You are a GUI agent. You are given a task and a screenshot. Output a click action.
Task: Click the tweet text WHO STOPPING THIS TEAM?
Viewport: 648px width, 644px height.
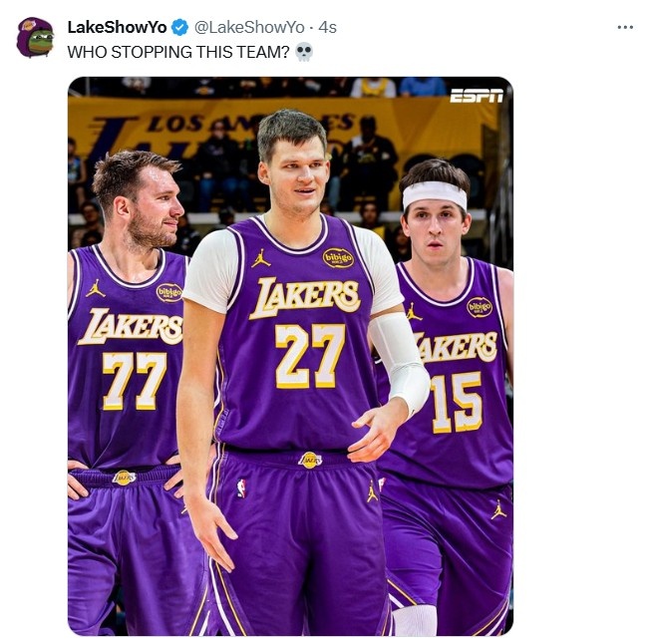(x=178, y=52)
